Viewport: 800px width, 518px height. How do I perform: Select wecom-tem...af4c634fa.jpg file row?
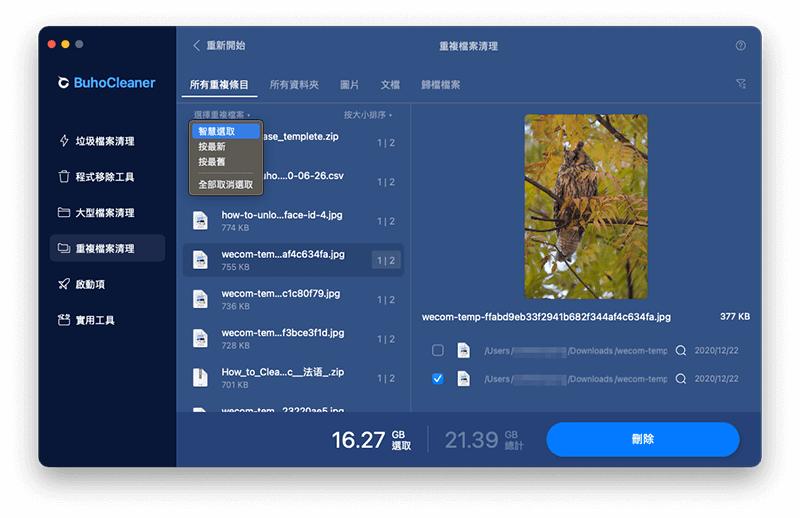[293, 260]
